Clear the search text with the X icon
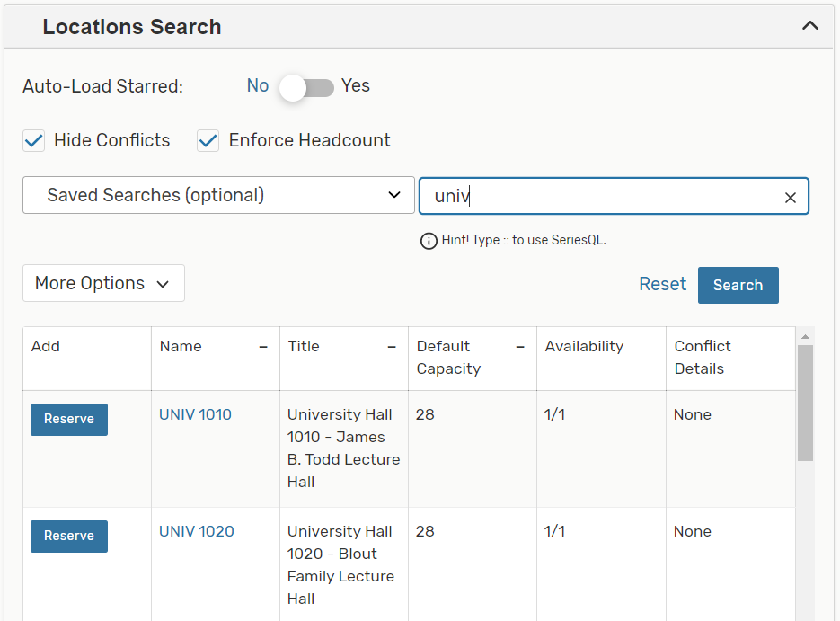 (x=791, y=198)
